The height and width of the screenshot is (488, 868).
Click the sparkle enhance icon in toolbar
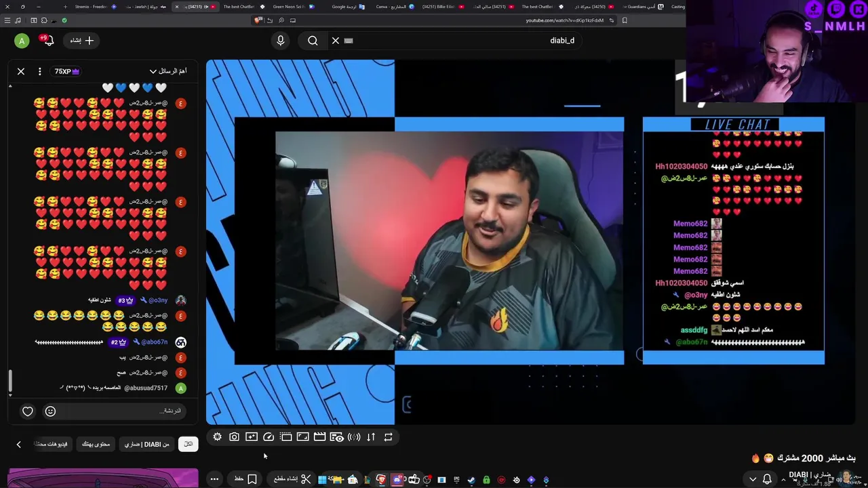(x=252, y=437)
